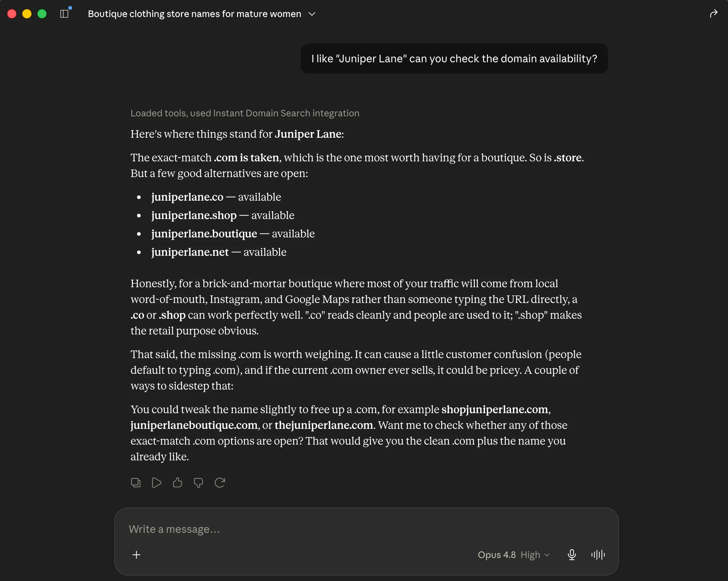Give the response a thumbs down
Screen dimensions: 728x581
(x=198, y=482)
